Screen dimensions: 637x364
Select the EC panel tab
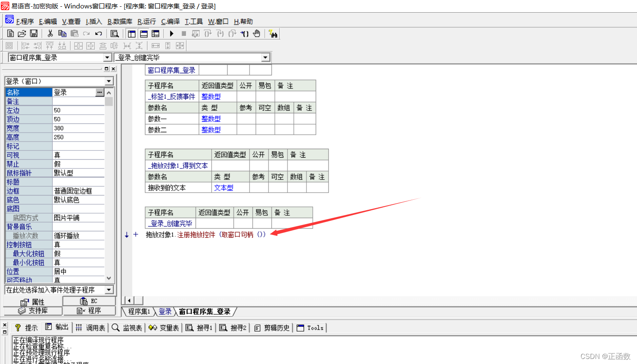pyautogui.click(x=89, y=301)
